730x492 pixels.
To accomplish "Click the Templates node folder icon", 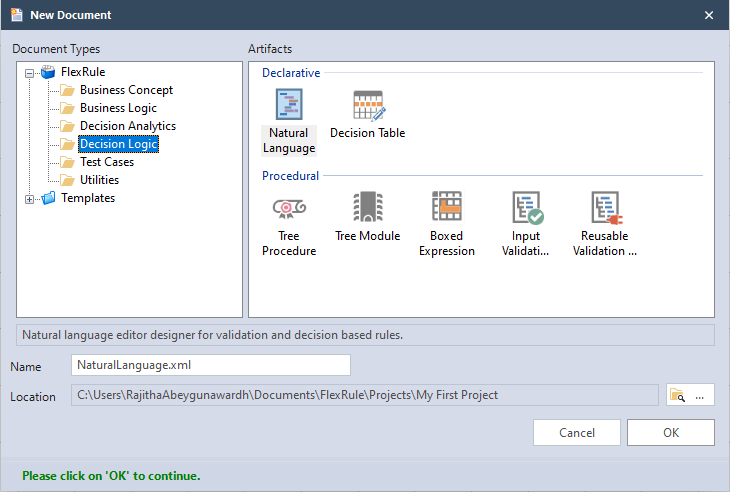I will [x=48, y=198].
